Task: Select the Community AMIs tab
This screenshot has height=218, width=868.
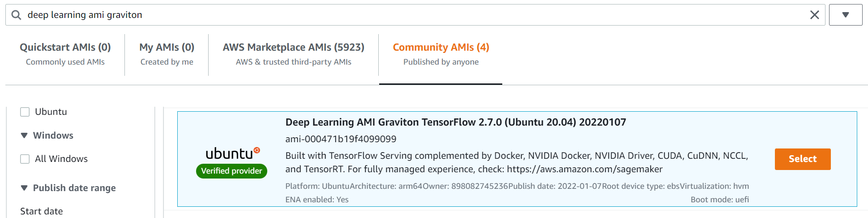Action: tap(440, 54)
